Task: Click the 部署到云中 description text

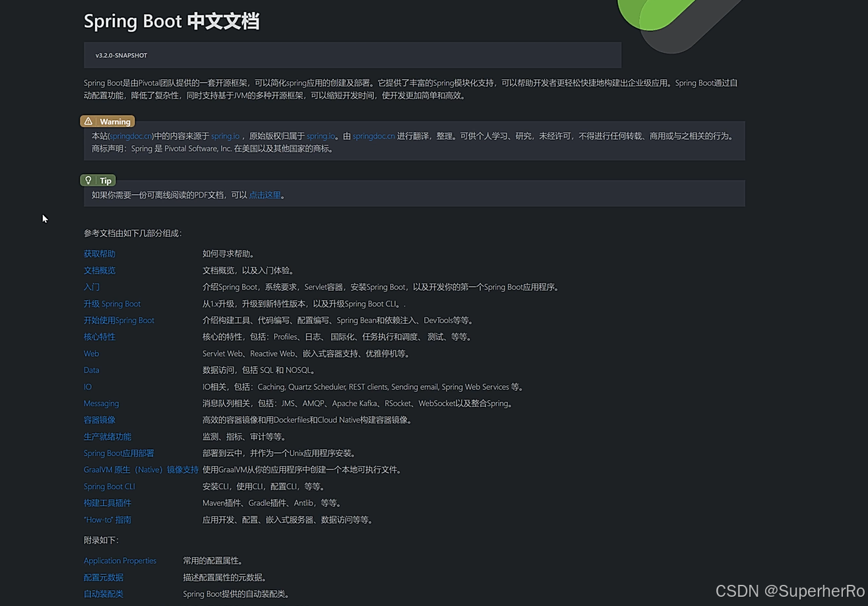Action: click(x=280, y=453)
